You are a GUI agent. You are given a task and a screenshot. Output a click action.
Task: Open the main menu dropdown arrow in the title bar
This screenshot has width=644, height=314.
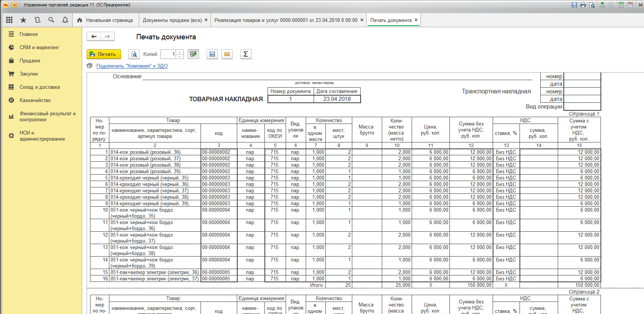coord(14,5)
